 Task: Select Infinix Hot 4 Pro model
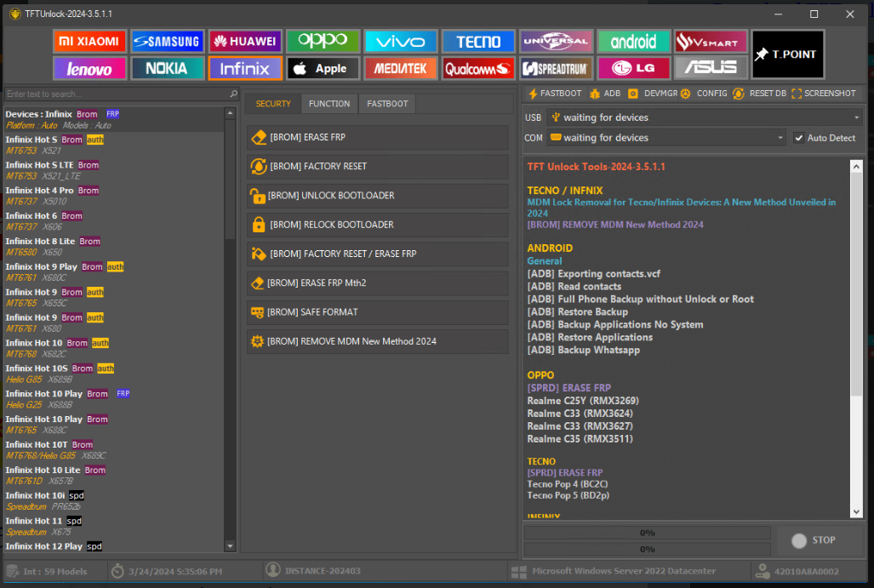114,196
